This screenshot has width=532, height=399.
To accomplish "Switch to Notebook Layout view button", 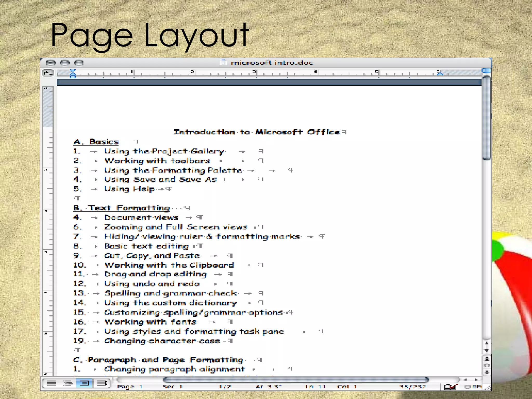I will click(102, 383).
